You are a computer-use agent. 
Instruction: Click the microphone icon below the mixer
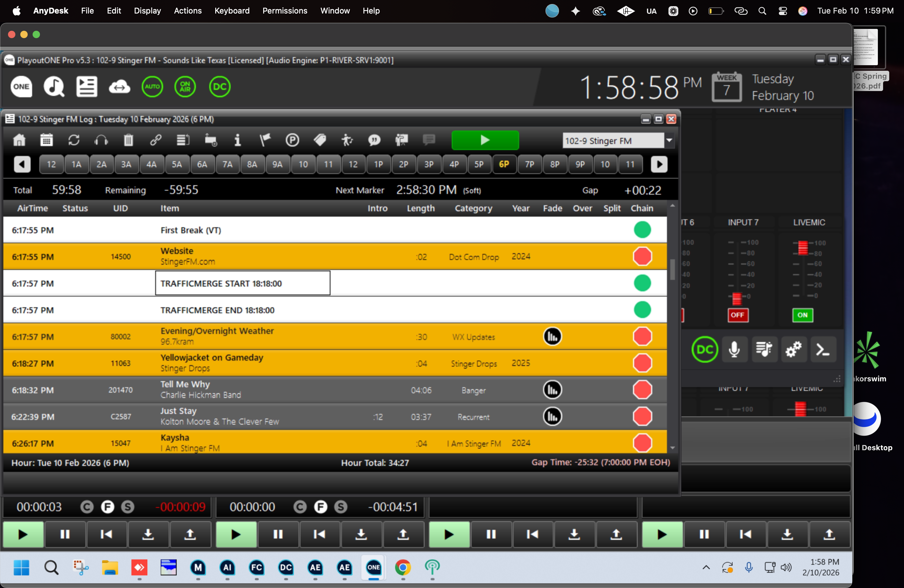(734, 349)
